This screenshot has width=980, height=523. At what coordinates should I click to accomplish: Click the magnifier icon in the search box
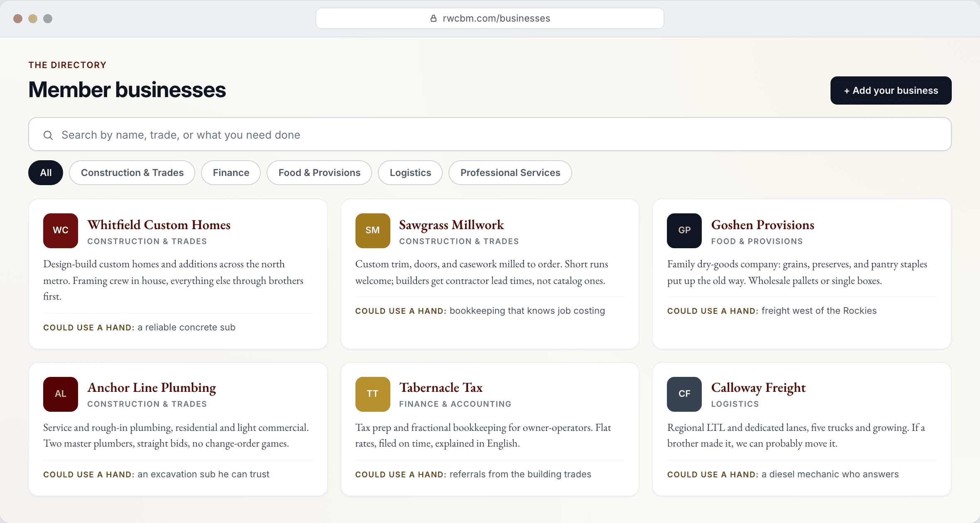[x=48, y=135]
